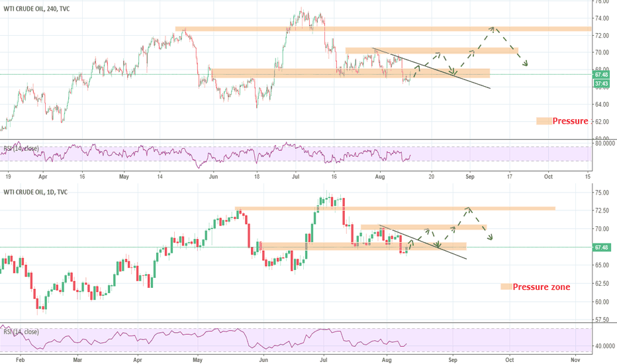
Task: Select the orange pressure zone near 73.00 on the 240 chart
Action: point(383,28)
